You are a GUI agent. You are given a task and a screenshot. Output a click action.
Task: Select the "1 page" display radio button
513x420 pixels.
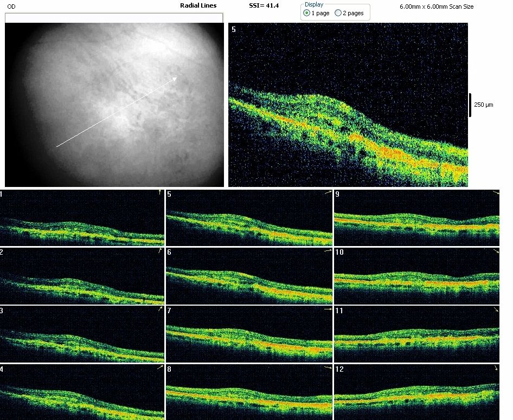(x=307, y=13)
